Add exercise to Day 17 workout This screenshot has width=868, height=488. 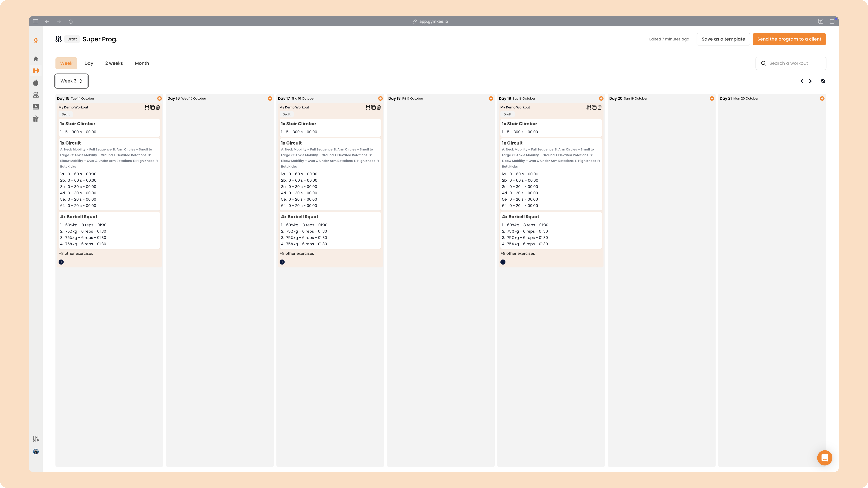tap(282, 262)
